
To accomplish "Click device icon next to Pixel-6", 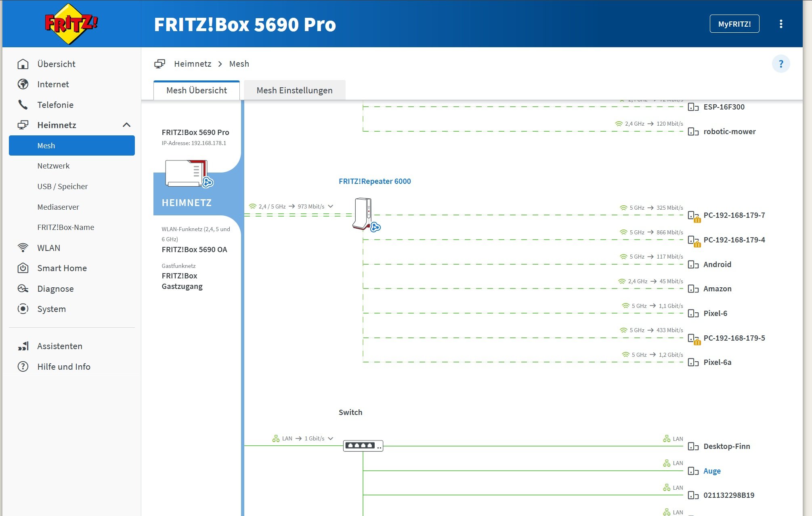I will tap(693, 314).
